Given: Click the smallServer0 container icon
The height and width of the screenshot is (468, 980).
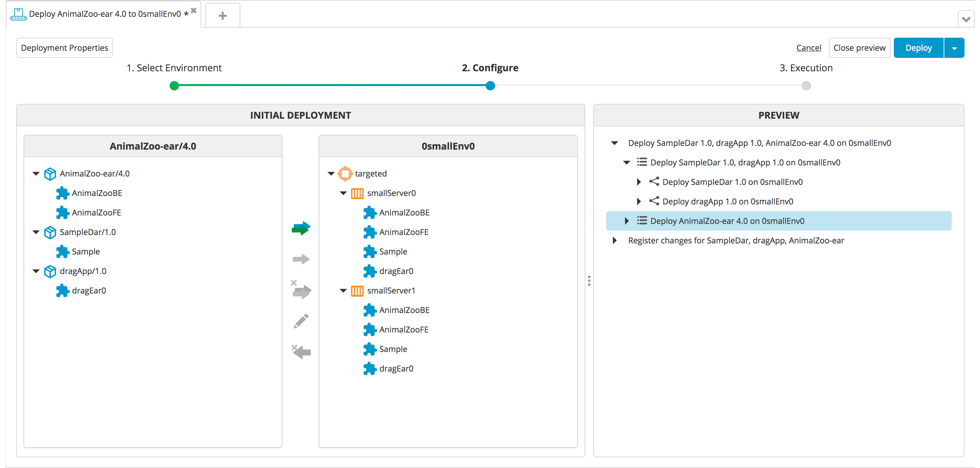Looking at the screenshot, I should point(357,194).
